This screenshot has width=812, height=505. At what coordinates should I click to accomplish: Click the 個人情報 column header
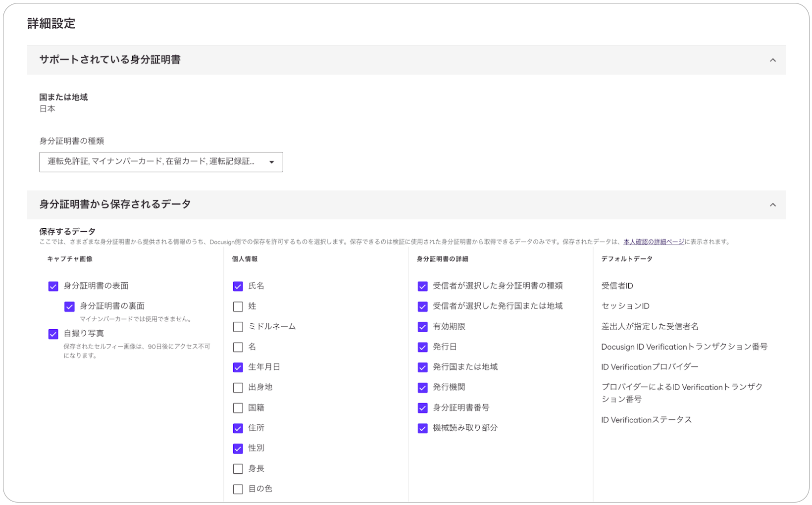pos(245,259)
